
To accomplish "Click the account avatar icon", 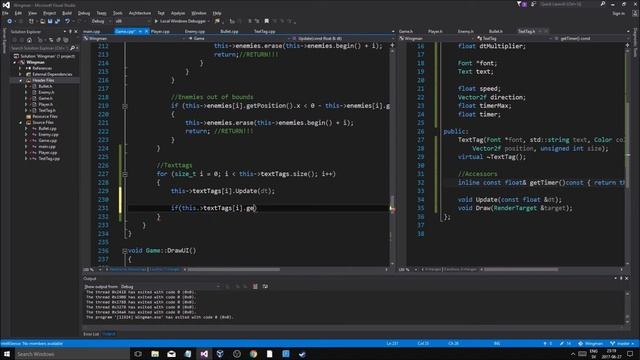I will point(635,13).
